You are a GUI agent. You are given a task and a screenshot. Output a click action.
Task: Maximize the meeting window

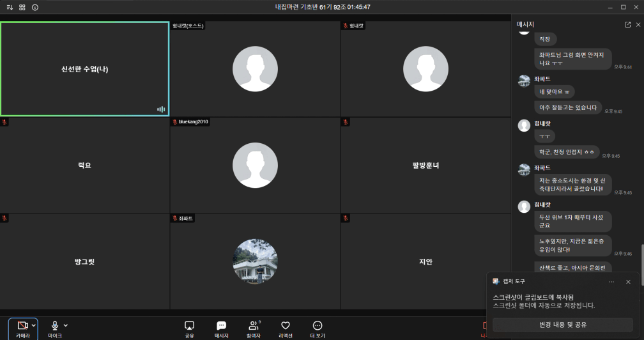tap(624, 8)
